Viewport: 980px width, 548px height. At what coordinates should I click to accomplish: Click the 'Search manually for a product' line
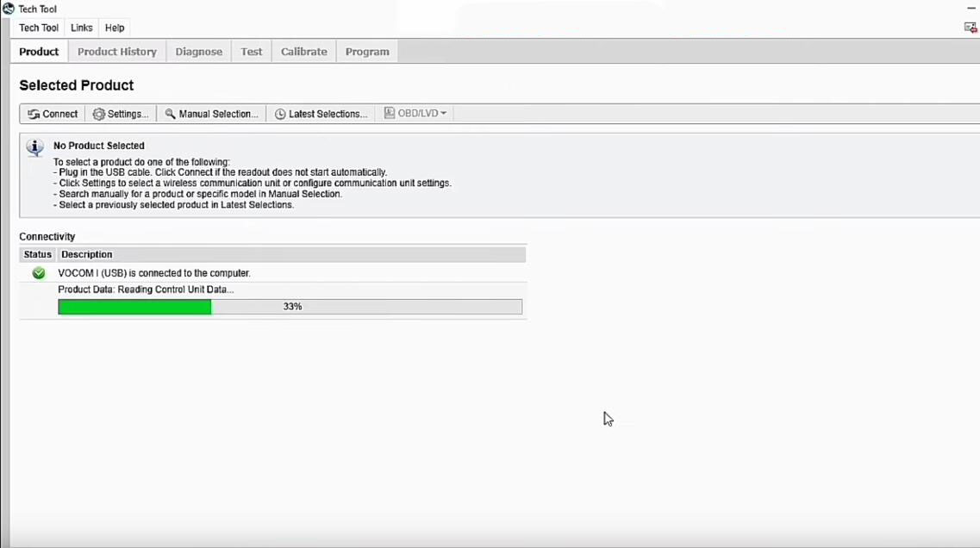tap(197, 194)
